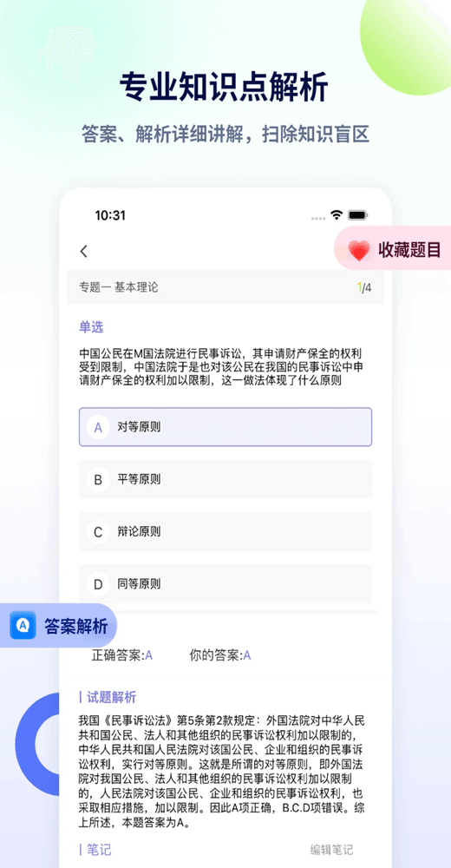Select answer option 平等原则
Image resolution: width=451 pixels, height=868 pixels.
point(225,479)
